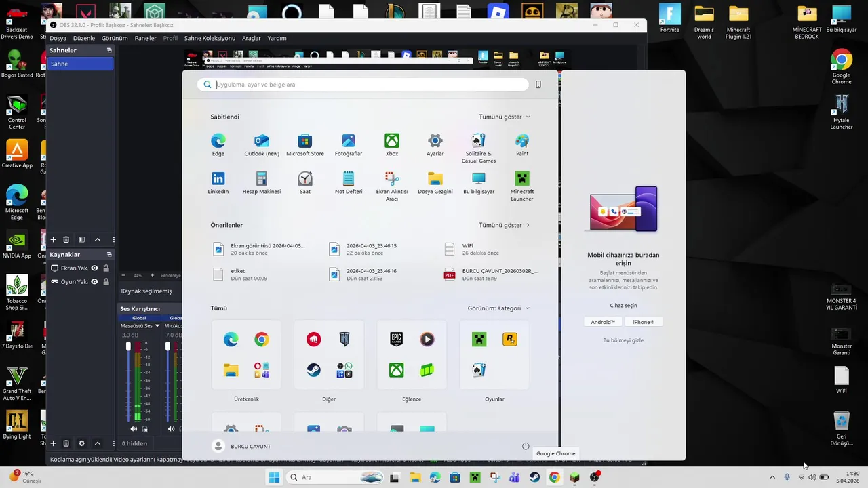Viewport: 868px width, 488px height.
Task: Open Hesap Makinesi calculator app
Action: (x=262, y=183)
